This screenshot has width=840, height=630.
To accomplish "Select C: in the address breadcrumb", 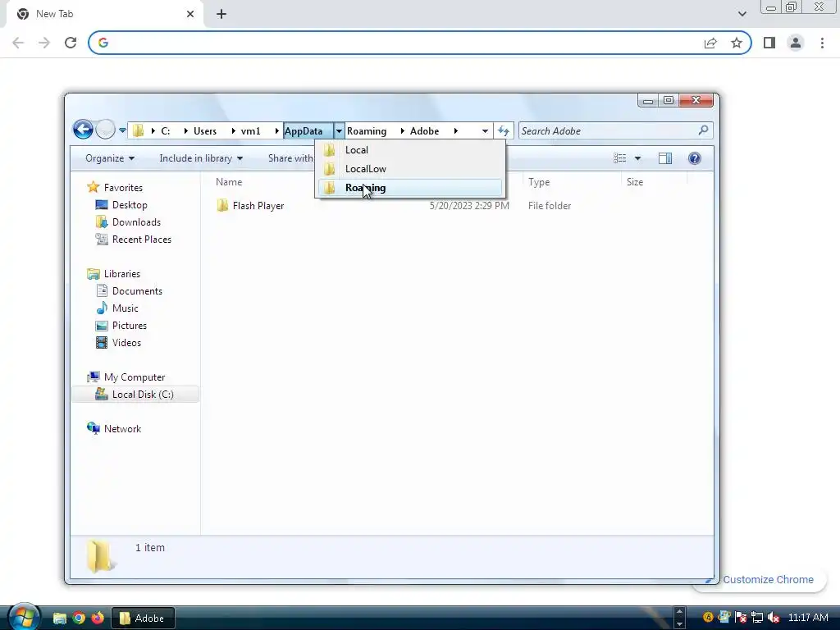I will tap(166, 130).
